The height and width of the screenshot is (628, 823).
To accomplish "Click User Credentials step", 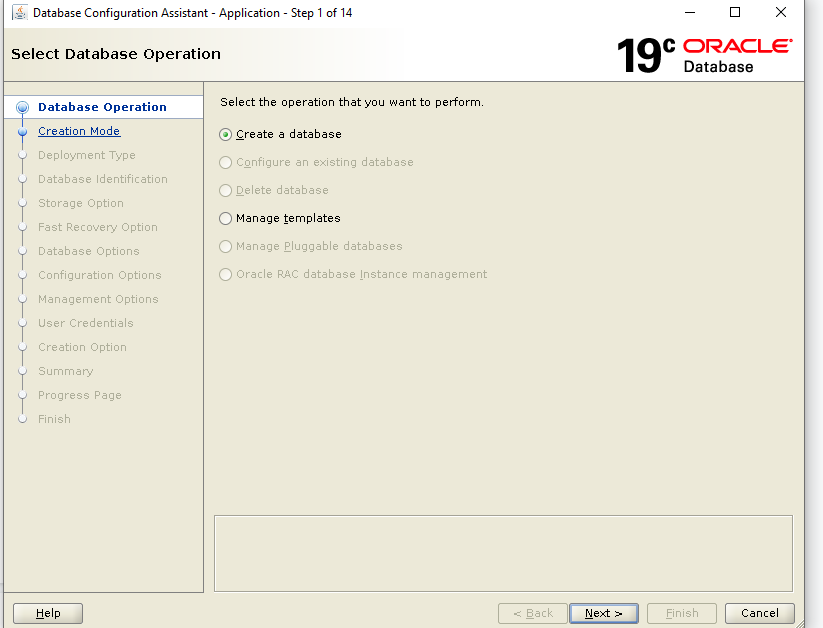I will pyautogui.click(x=86, y=323).
